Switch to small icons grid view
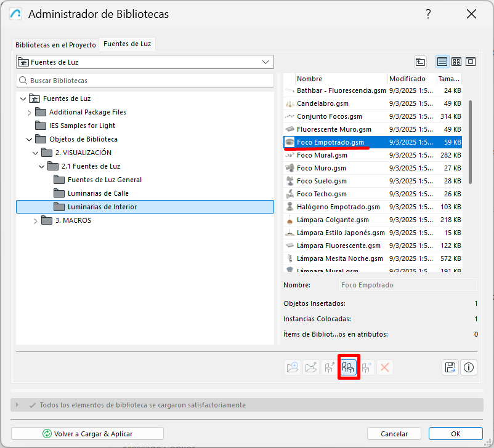494x448 pixels. click(x=456, y=62)
